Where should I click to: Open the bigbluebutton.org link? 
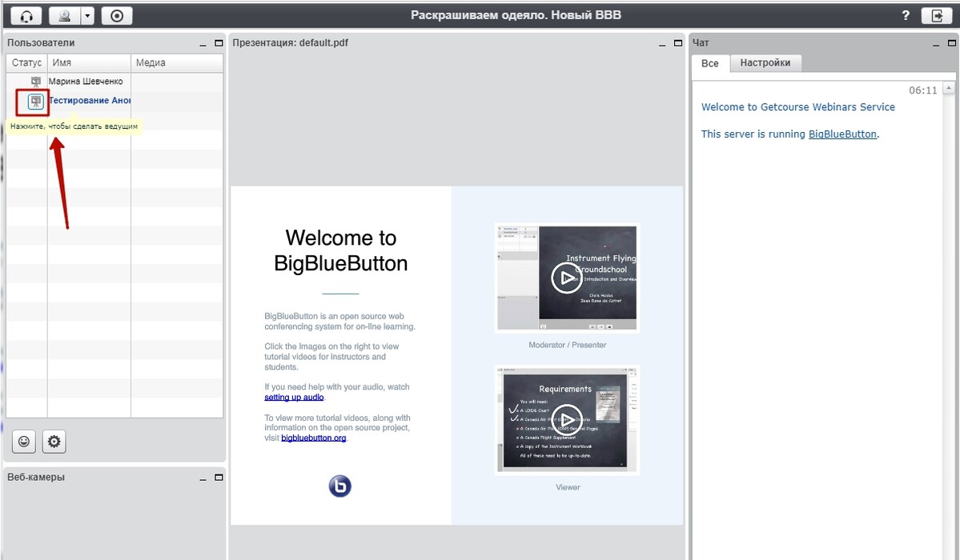[314, 438]
